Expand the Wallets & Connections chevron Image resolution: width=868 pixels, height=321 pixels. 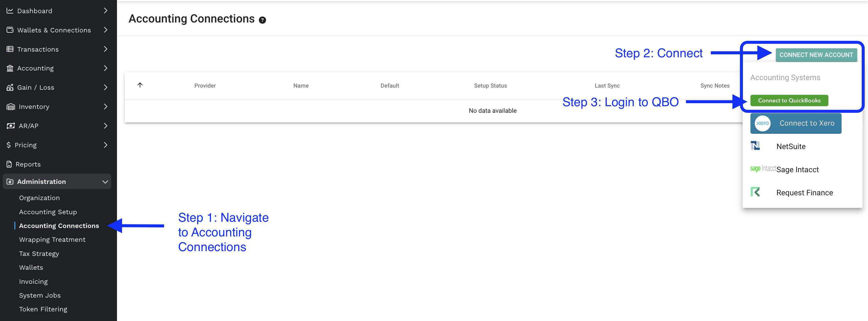coord(106,30)
